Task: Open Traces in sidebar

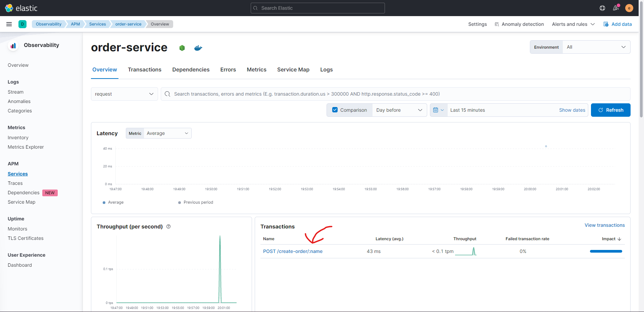Action: 15,183
